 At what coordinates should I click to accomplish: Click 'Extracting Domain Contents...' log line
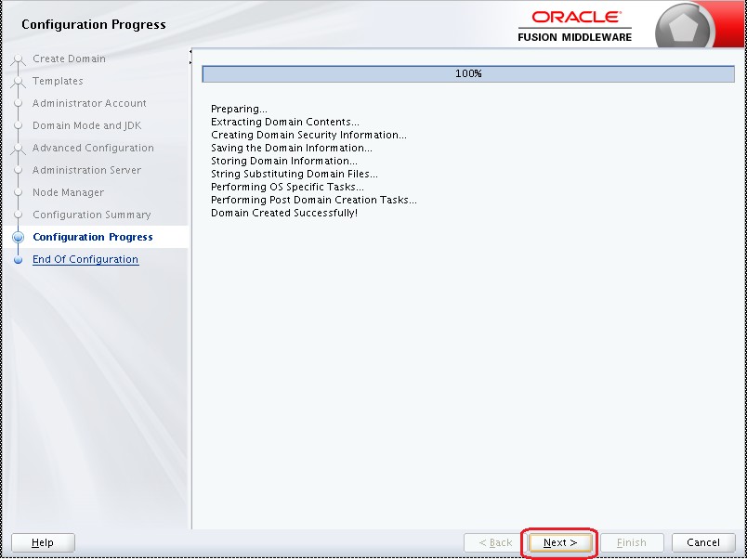pyautogui.click(x=285, y=122)
